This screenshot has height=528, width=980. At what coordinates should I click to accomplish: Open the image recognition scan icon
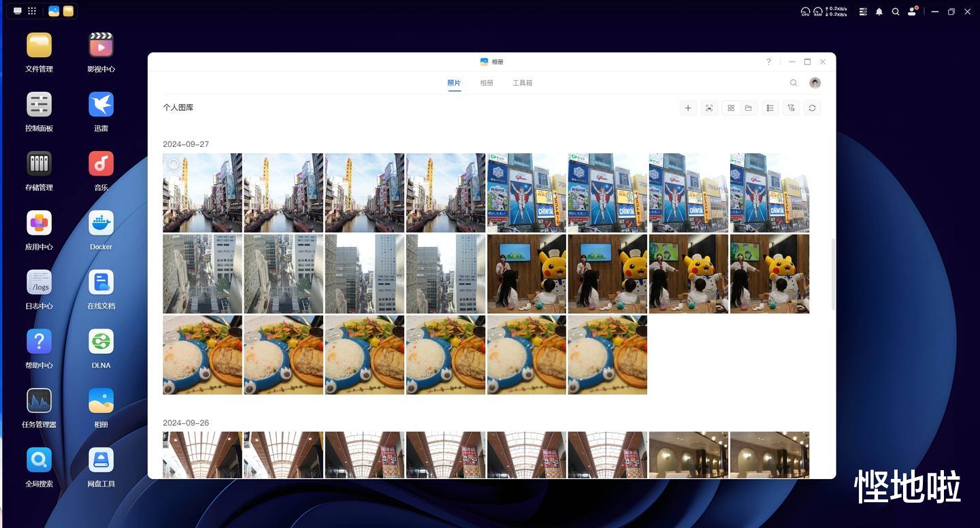coord(709,108)
